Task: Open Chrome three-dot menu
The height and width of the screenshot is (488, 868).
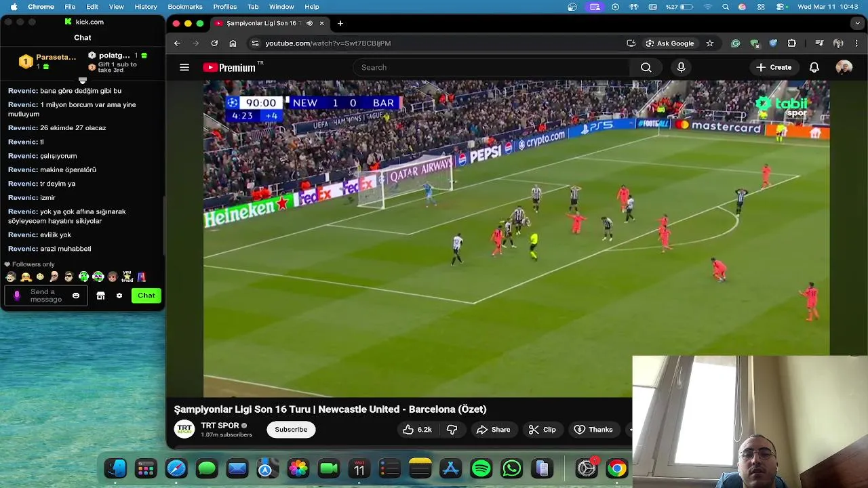Action: (x=857, y=43)
